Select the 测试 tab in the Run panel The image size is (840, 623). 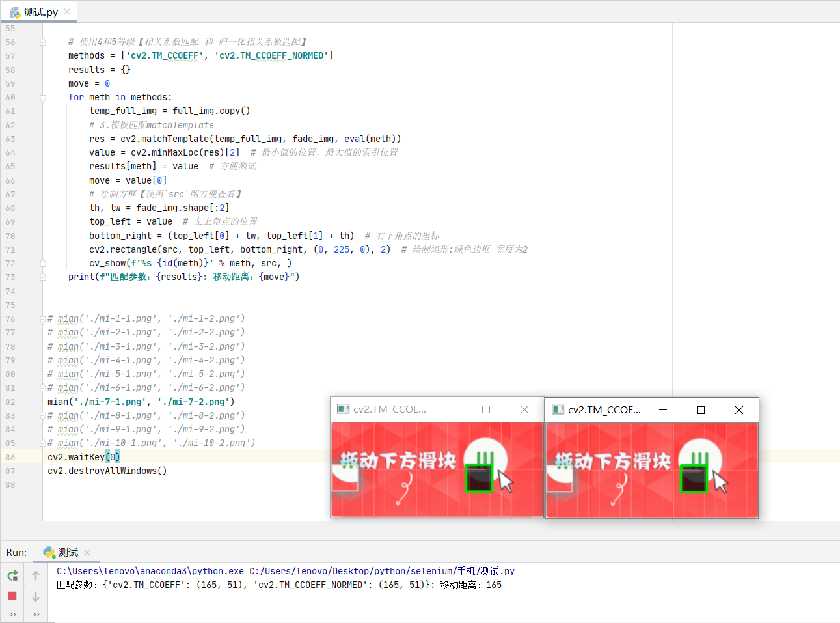pyautogui.click(x=67, y=553)
